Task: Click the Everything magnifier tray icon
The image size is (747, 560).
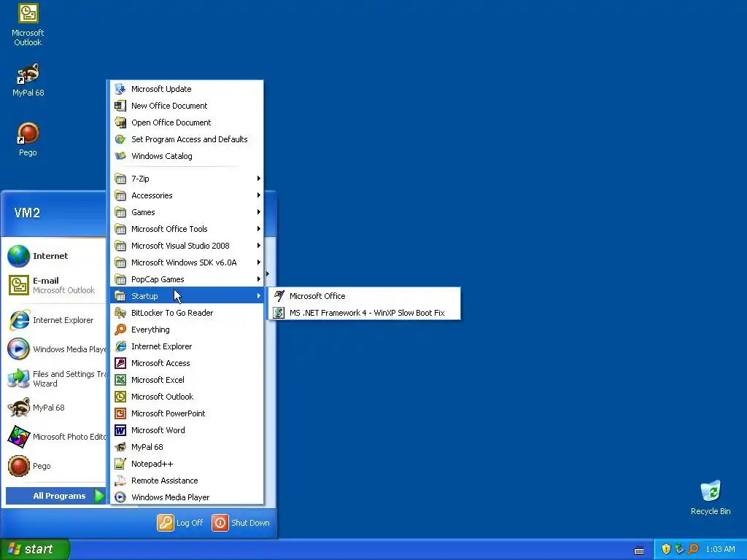Action: (693, 549)
